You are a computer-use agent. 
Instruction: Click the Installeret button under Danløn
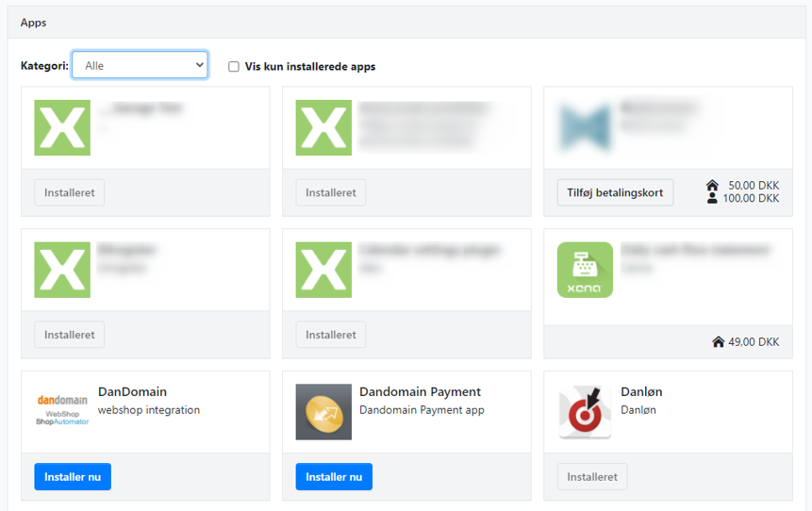(591, 477)
